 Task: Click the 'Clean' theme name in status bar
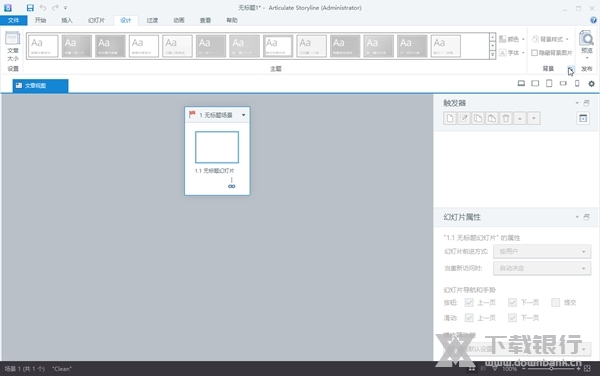[x=62, y=369]
